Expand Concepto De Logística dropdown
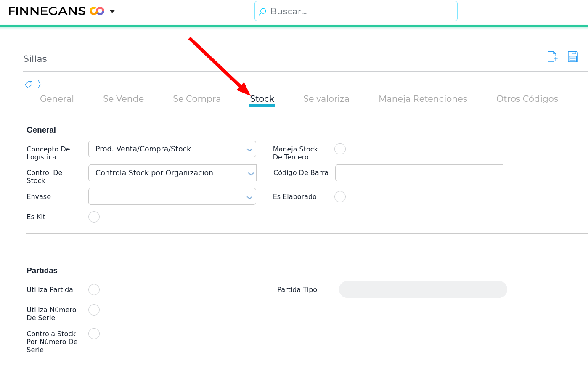Image resolution: width=588 pixels, height=366 pixels. [x=249, y=149]
